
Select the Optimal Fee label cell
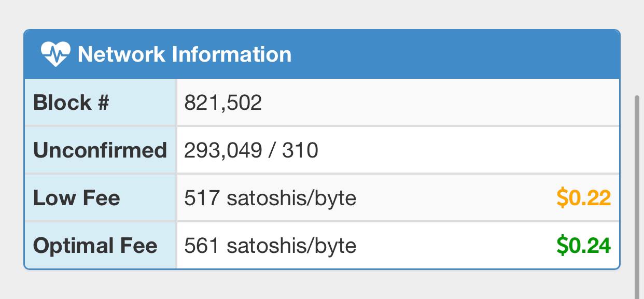(101, 245)
